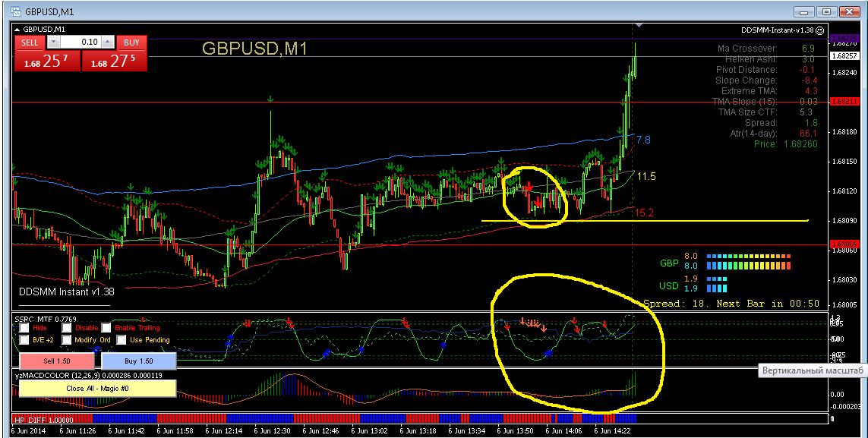Click the red 15.2 band label
The height and width of the screenshot is (438, 868).
coord(644,213)
